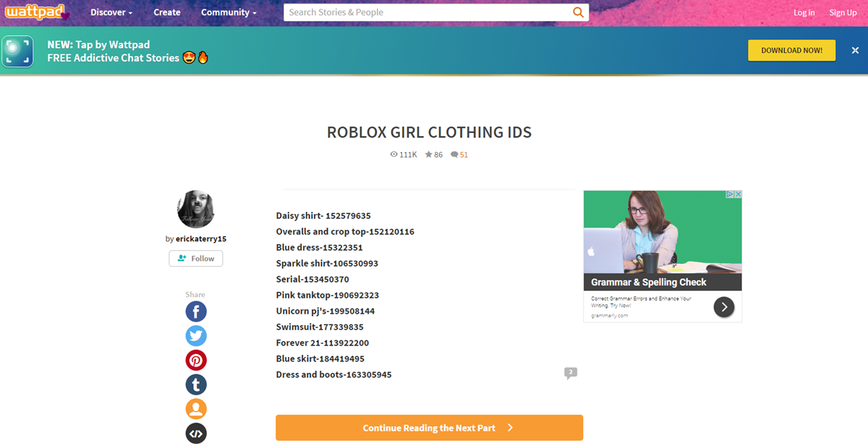
Task: Share the story on Pinterest
Action: (196, 360)
